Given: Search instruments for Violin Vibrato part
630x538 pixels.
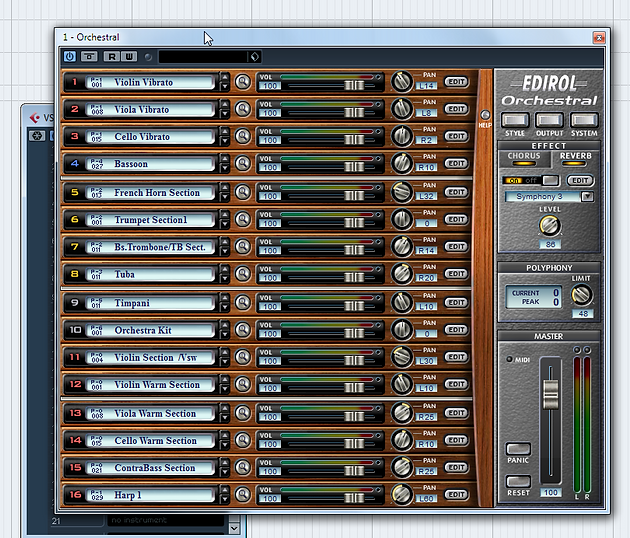Looking at the screenshot, I should tap(243, 82).
